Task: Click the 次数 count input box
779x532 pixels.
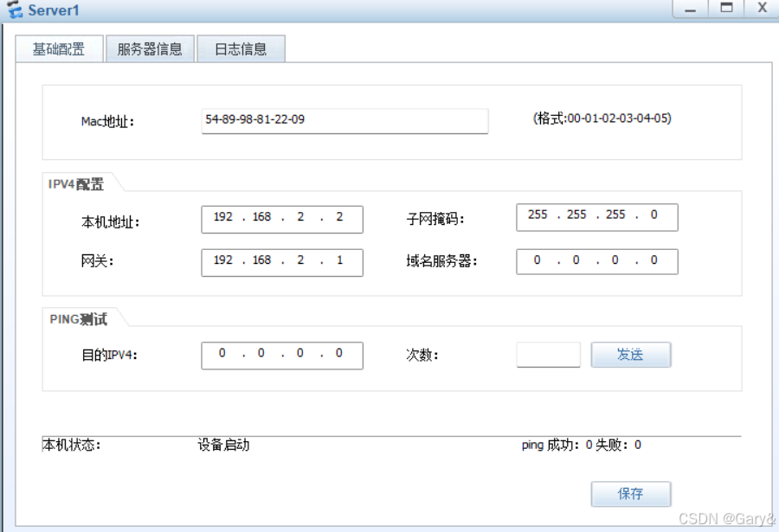Action: (549, 355)
